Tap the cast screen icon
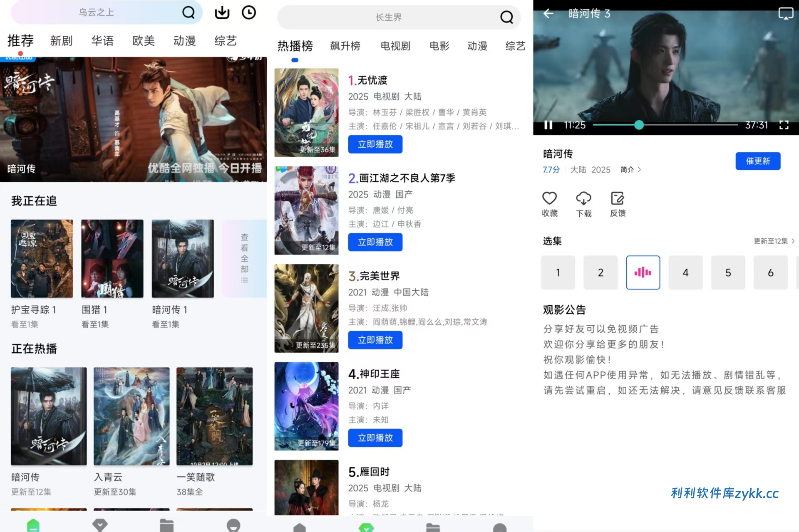Screen dimensions: 799x532 point(785,14)
